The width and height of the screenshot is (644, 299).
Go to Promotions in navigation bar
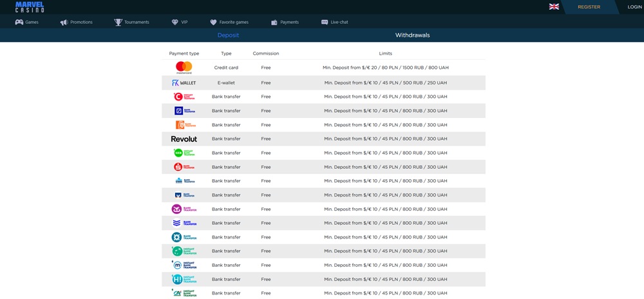[x=76, y=23]
